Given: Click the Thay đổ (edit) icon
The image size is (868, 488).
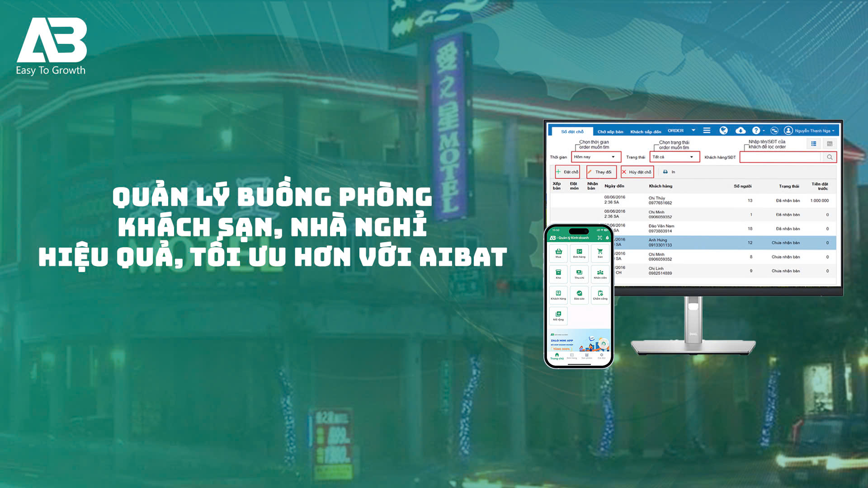Looking at the screenshot, I should [x=600, y=172].
